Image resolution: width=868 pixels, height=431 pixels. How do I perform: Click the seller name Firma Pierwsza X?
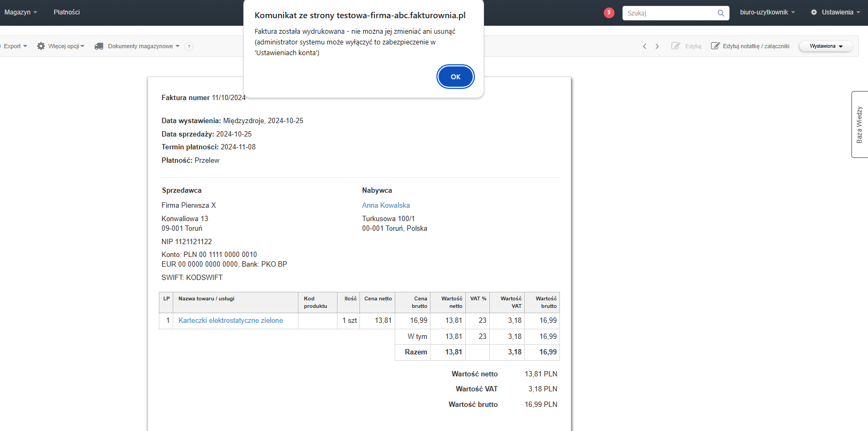[189, 205]
